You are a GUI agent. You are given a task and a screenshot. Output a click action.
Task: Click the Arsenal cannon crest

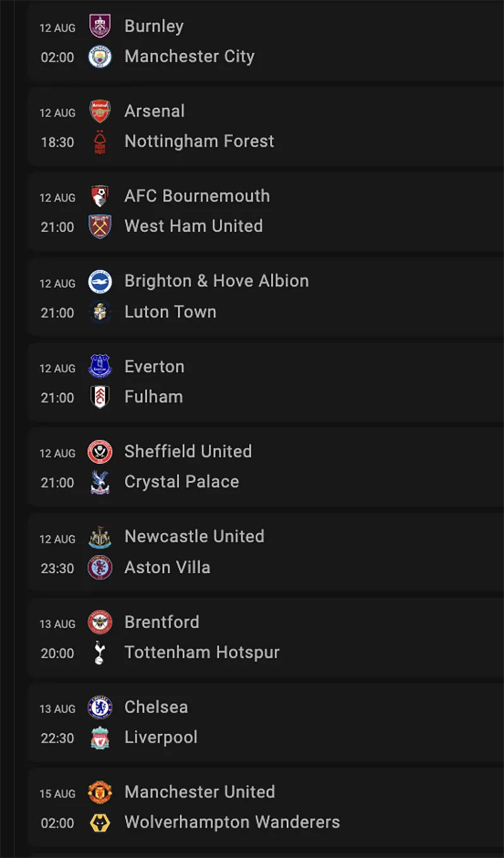click(x=100, y=111)
